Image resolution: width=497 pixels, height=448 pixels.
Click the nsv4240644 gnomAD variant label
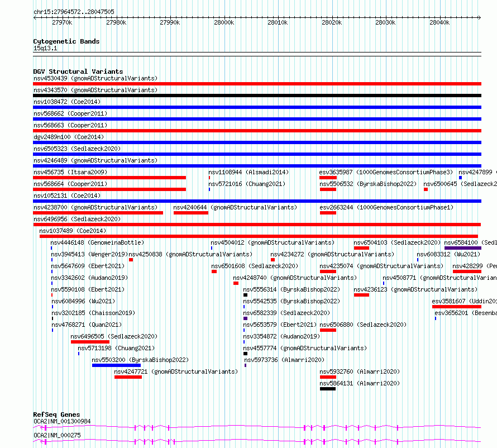coord(235,207)
